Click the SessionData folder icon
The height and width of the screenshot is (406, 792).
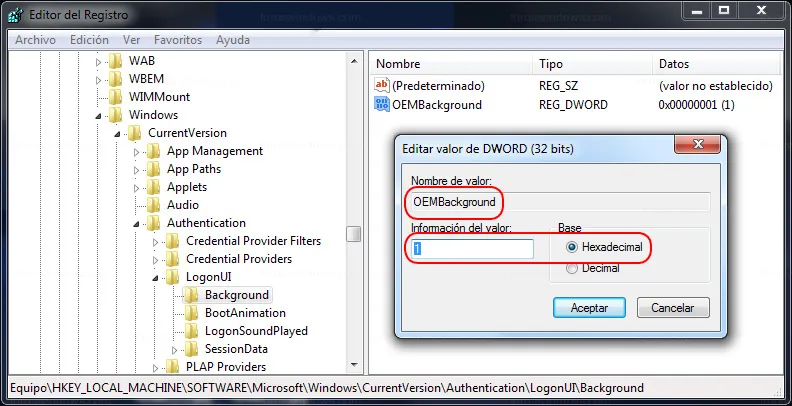point(191,349)
